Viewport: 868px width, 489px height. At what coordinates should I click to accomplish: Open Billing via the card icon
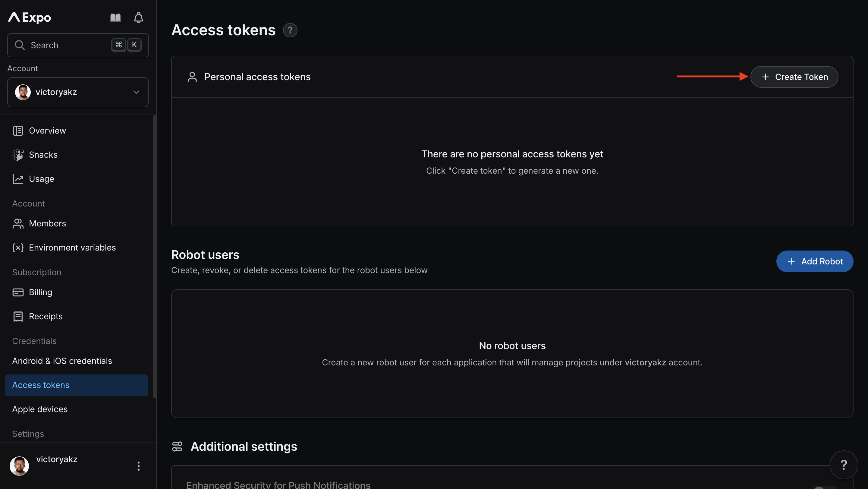18,292
